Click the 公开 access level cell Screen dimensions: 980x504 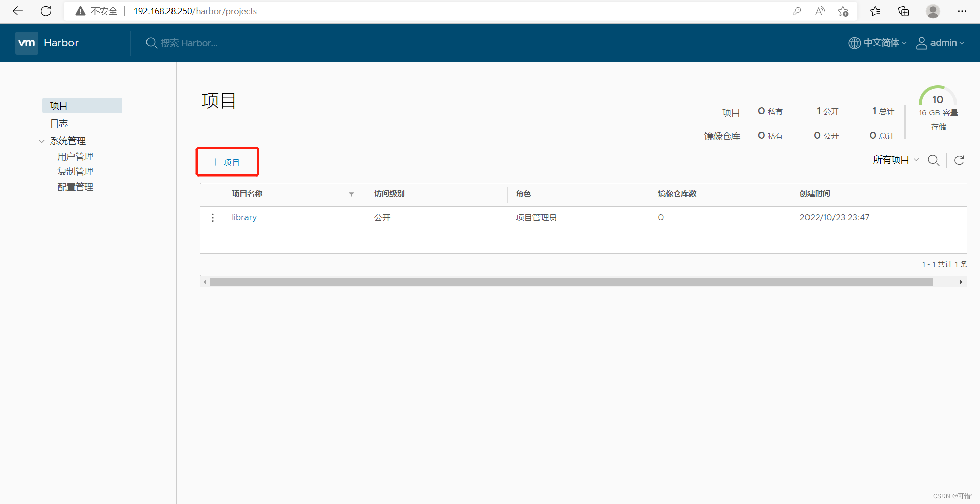coord(382,218)
